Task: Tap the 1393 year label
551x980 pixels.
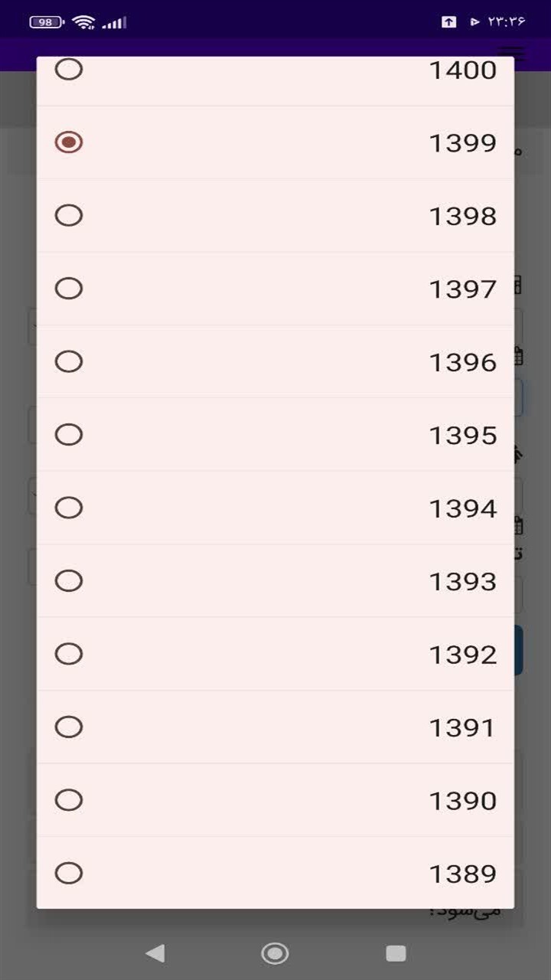Action: pyautogui.click(x=462, y=582)
